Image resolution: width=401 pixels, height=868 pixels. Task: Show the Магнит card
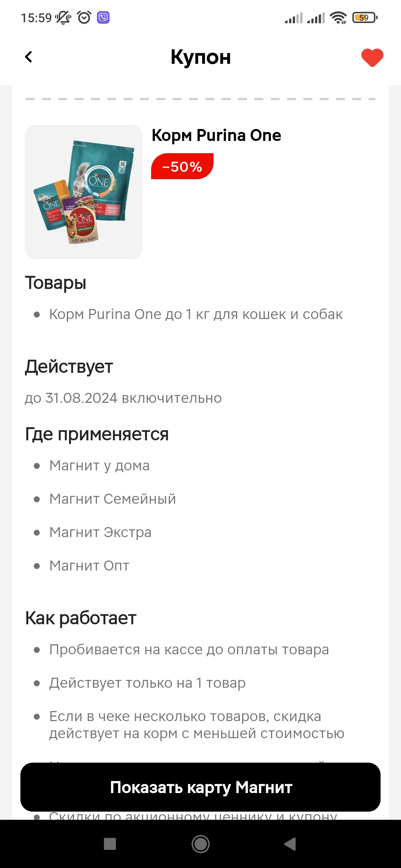(x=200, y=787)
